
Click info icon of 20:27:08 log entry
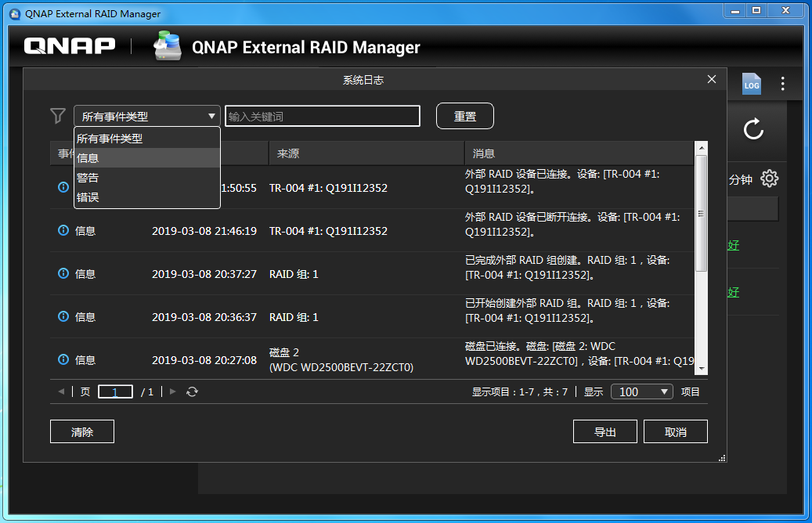pyautogui.click(x=63, y=359)
